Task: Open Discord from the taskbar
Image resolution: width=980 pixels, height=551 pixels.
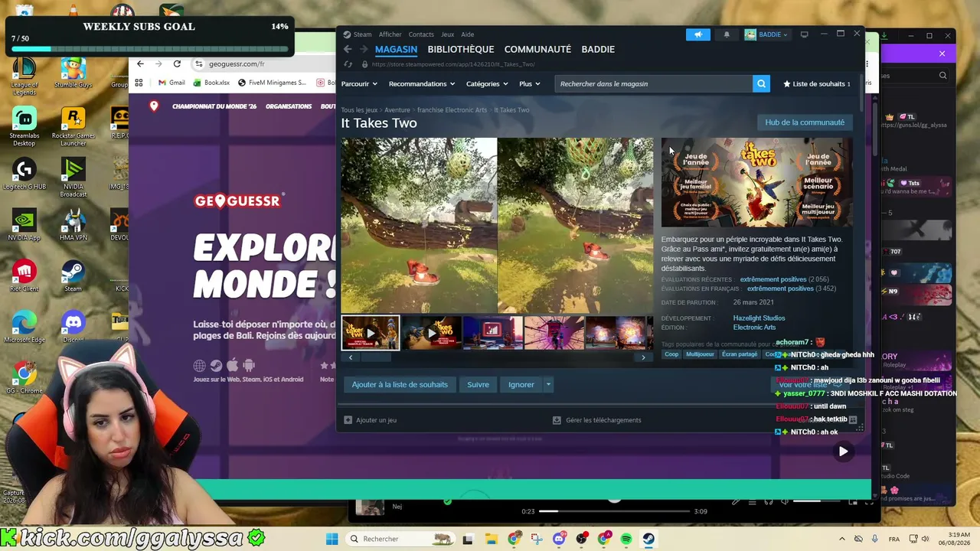Action: [x=559, y=539]
